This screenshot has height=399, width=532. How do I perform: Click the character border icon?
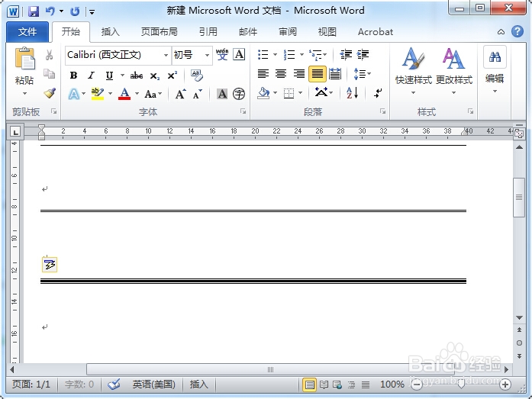click(239, 54)
